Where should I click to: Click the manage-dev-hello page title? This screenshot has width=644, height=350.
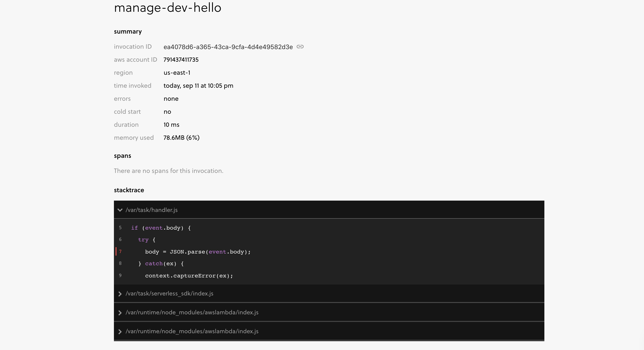pyautogui.click(x=168, y=8)
